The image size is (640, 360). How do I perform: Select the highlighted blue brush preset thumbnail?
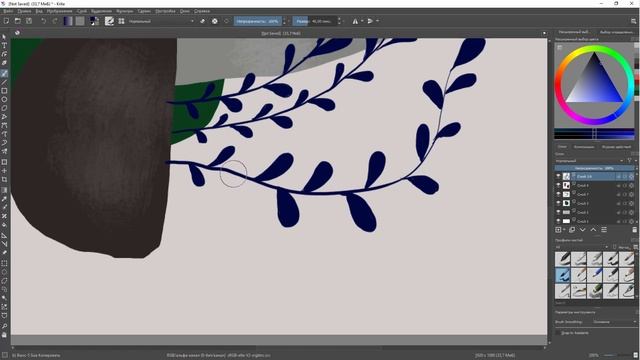tap(562, 275)
